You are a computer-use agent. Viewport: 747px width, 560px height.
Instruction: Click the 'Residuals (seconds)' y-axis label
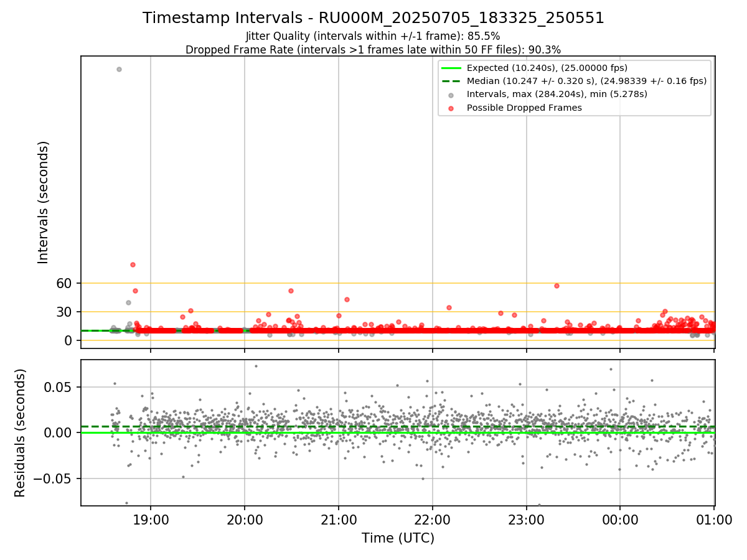[20, 432]
